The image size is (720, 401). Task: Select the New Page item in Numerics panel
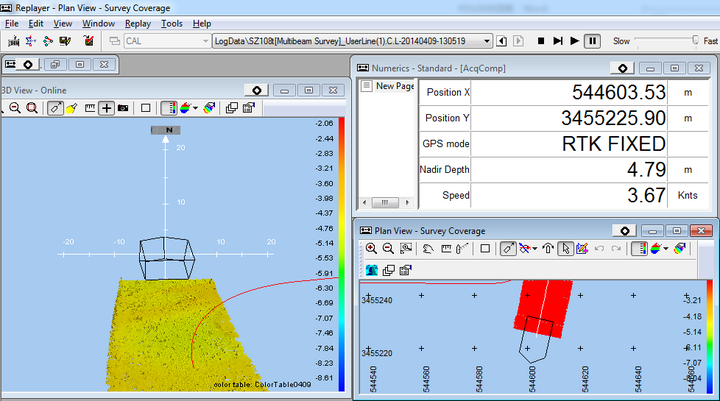pyautogui.click(x=395, y=86)
